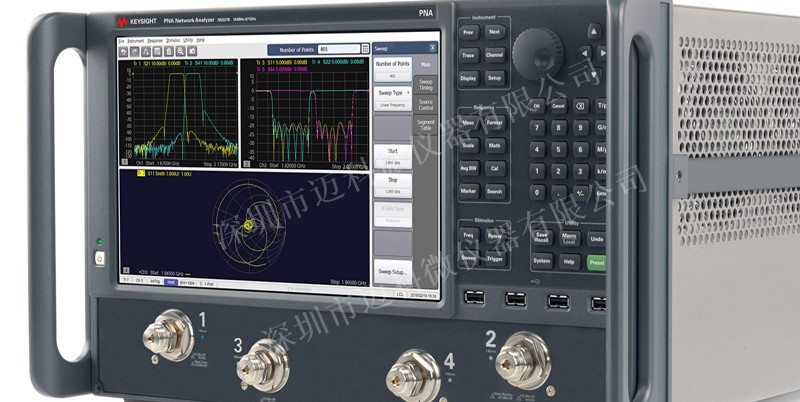Hit the Scale hardkey

[x=468, y=145]
